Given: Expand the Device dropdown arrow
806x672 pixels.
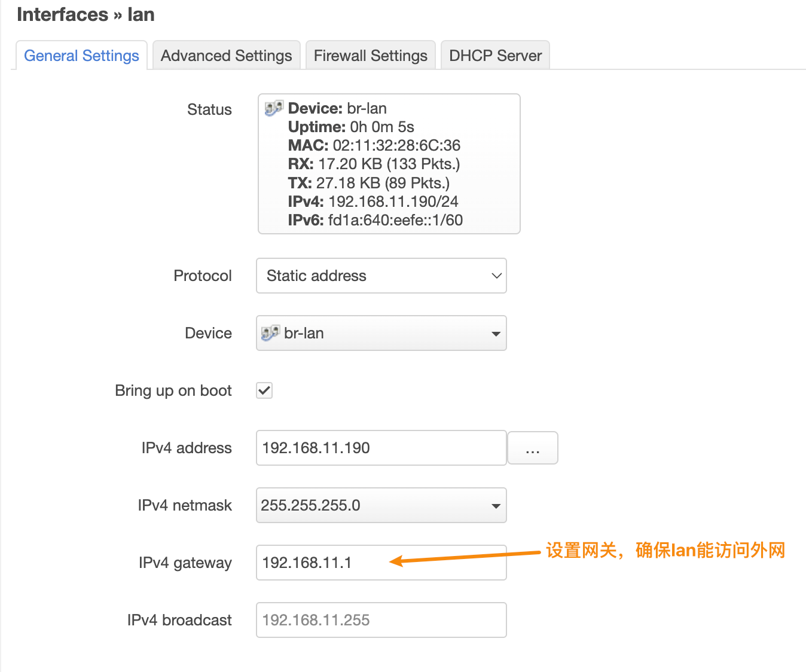Looking at the screenshot, I should point(495,334).
